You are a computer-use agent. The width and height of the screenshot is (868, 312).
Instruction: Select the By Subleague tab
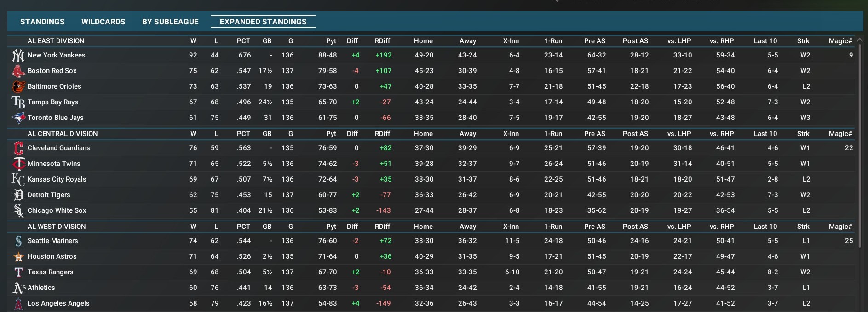170,22
